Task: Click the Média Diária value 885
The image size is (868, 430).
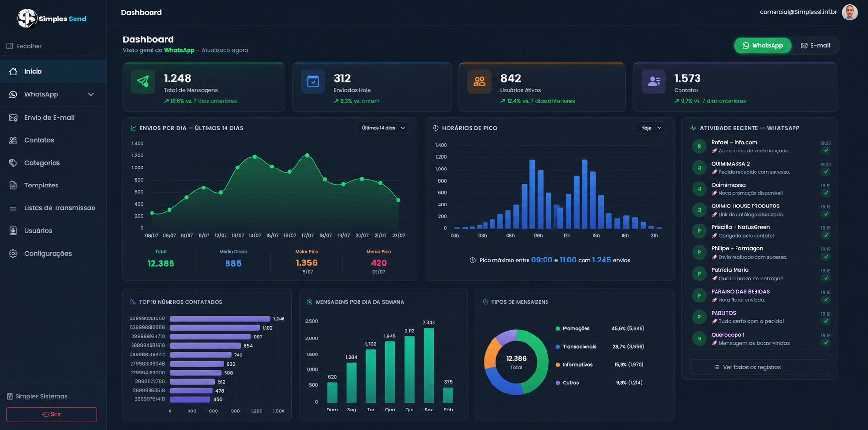Action: pos(233,263)
